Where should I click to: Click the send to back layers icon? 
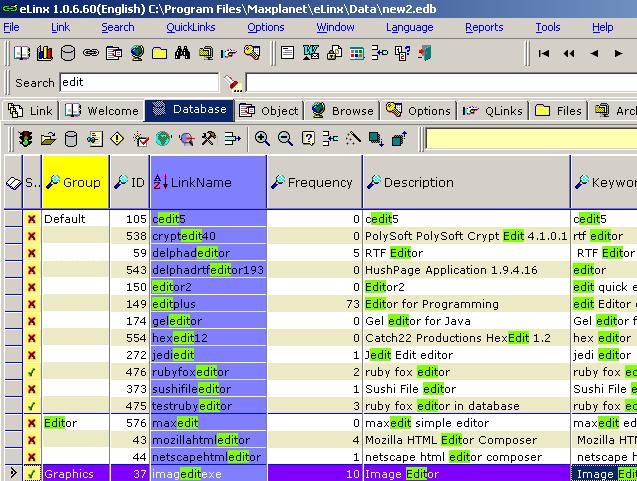click(376, 139)
